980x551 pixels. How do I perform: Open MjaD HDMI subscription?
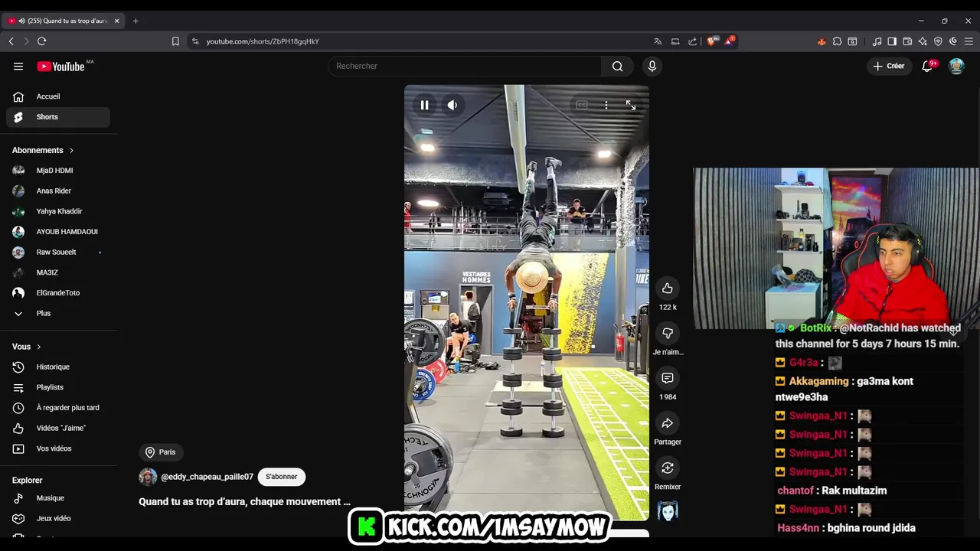tap(58, 171)
